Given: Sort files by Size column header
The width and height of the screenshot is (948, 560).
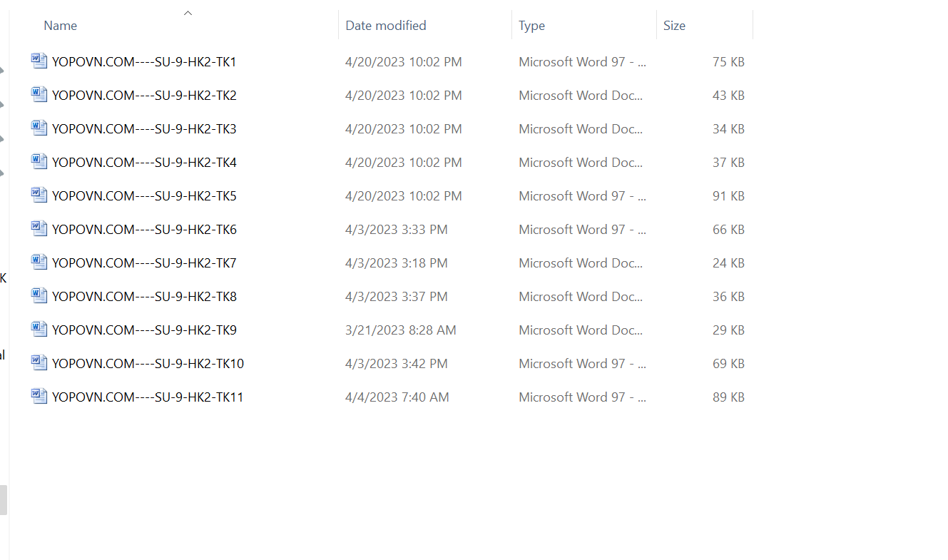Looking at the screenshot, I should [x=674, y=26].
